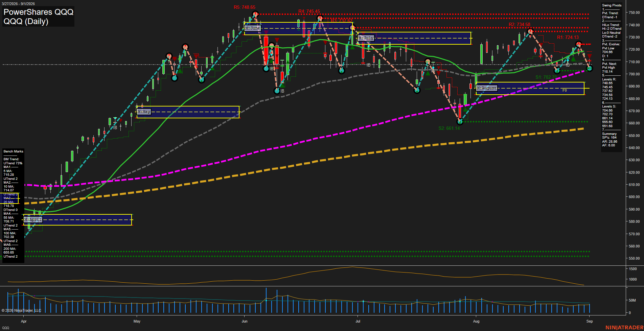
Task: Select "Pvt. Trend:" in Swing Pivots panel
Action: 610,13
